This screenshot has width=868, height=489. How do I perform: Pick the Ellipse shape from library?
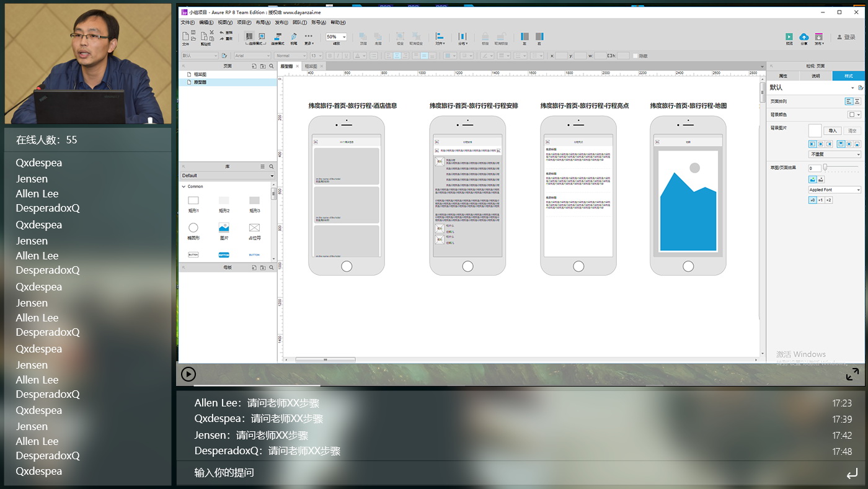[x=193, y=228]
